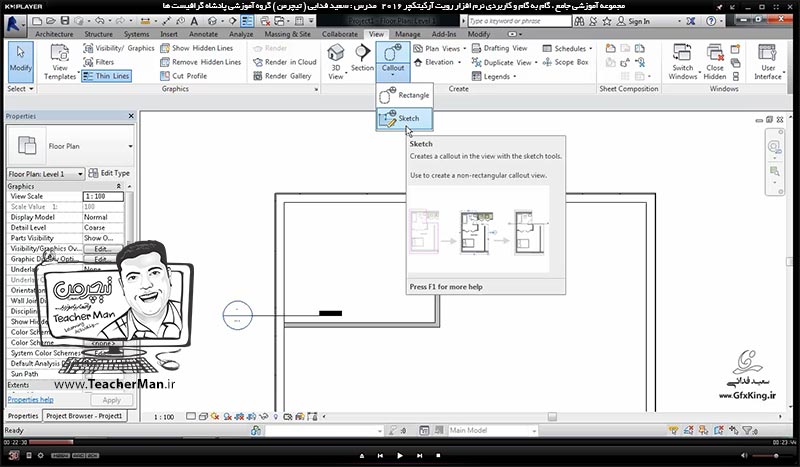
Task: Switch to the Properties tab
Action: click(23, 416)
